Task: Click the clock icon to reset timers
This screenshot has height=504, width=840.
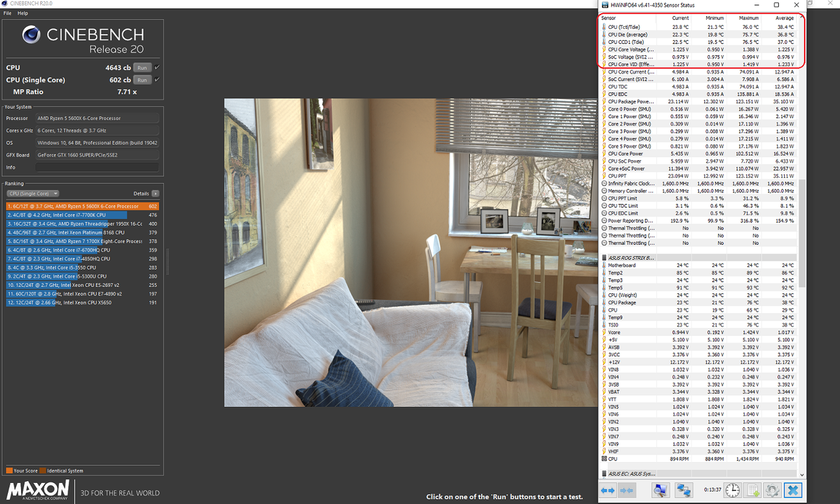Action: pyautogui.click(x=732, y=490)
